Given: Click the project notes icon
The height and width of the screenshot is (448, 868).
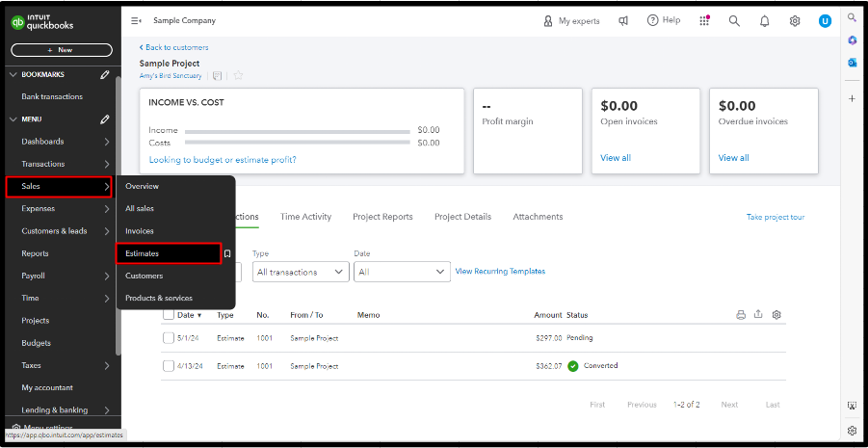Looking at the screenshot, I should point(217,76).
